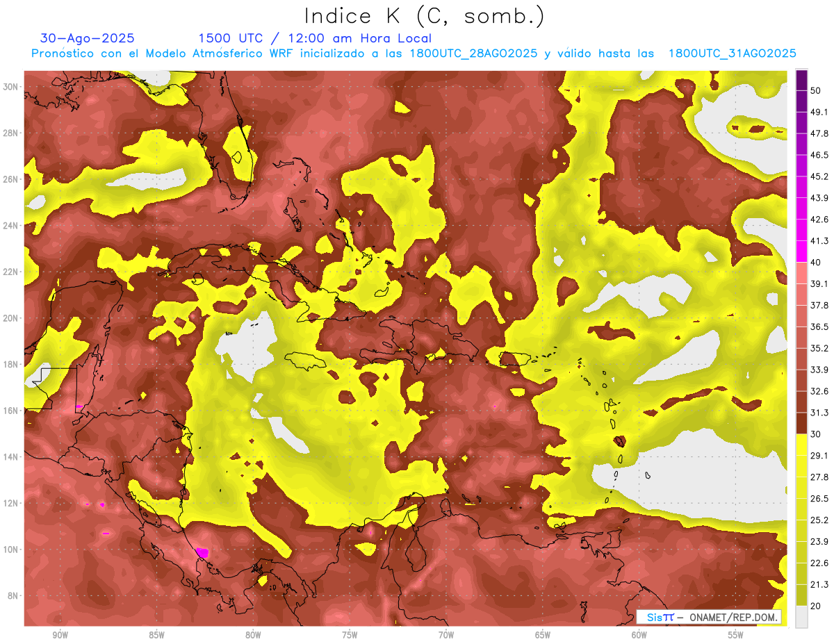This screenshot has width=834, height=644.
Task: Click the colorbar value 49.1
Action: [819, 112]
